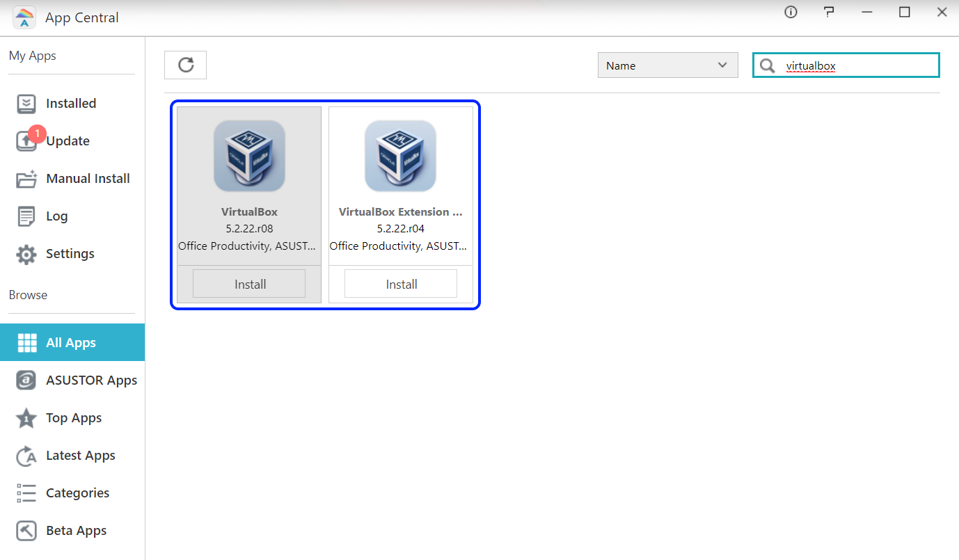Browse Latest Apps
The width and height of the screenshot is (959, 560).
click(72, 456)
